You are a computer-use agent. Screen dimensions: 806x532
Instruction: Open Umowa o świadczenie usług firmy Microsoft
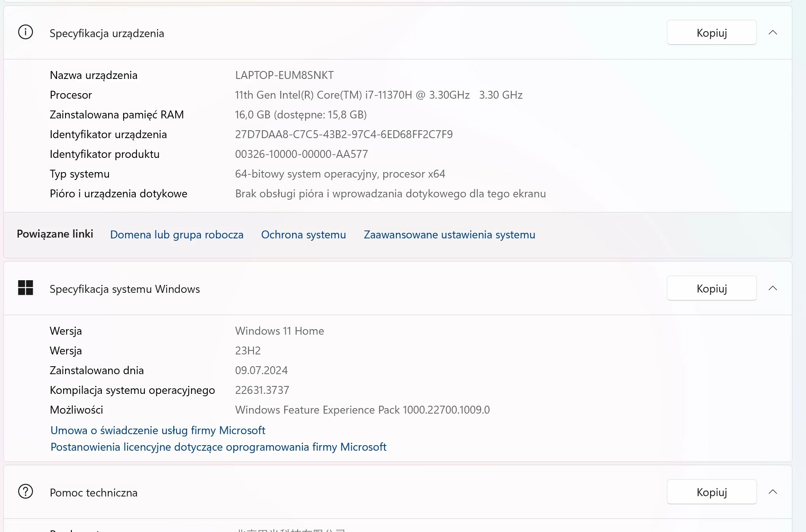(158, 430)
